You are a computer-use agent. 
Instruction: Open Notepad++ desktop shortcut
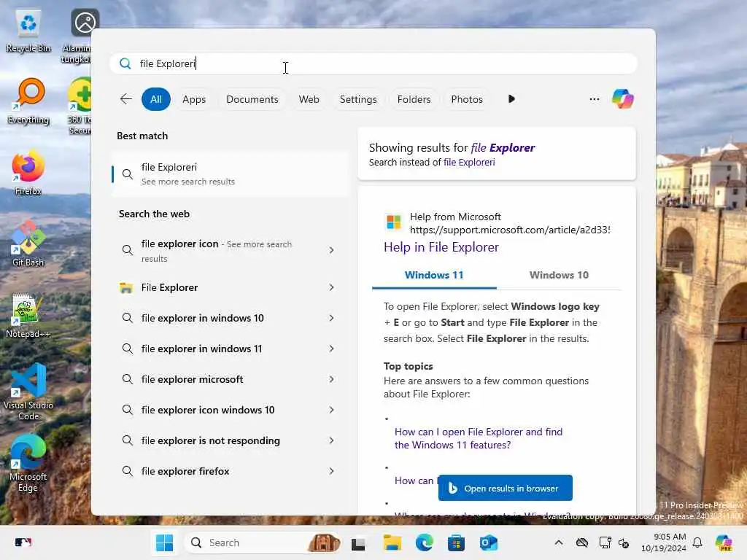coord(28,316)
